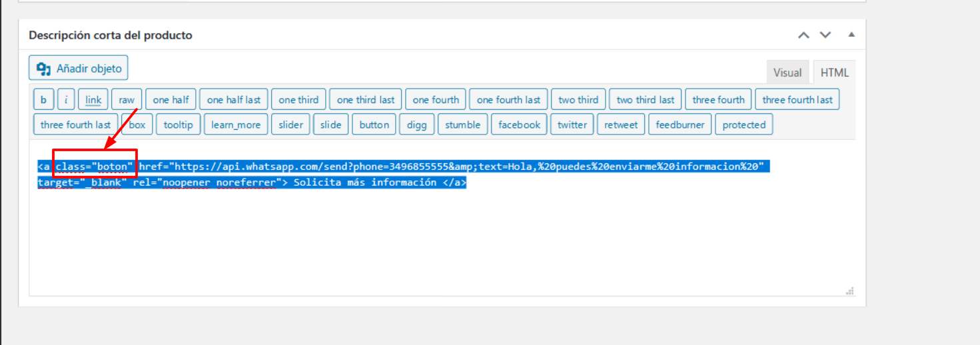980x345 pixels.
Task: Click the three fourth last button on the second row
Action: coord(76,125)
